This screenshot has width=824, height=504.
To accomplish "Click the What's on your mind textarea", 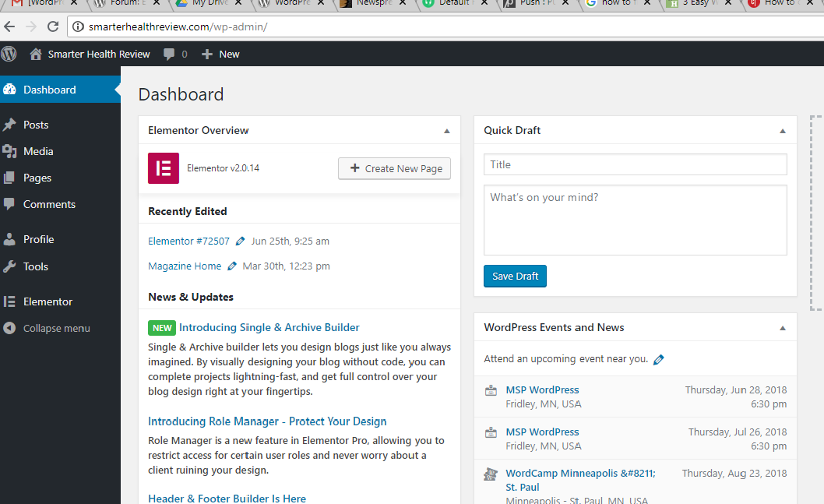I will (636, 220).
